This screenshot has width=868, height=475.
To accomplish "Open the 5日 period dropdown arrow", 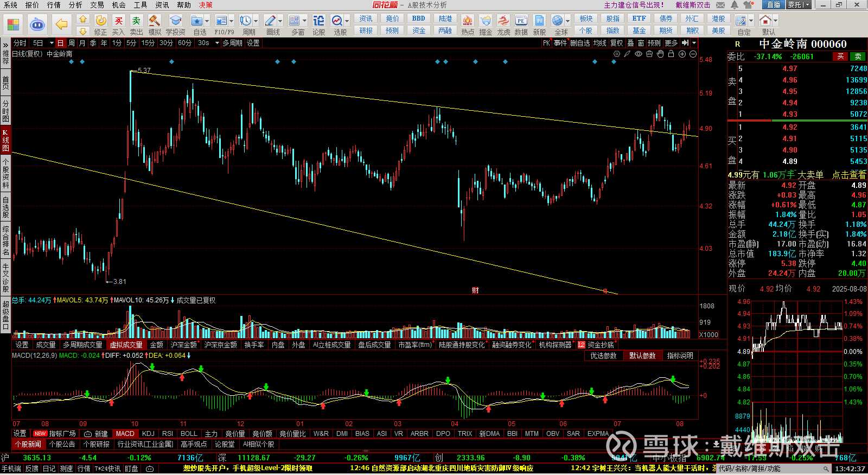I will 52,43.
